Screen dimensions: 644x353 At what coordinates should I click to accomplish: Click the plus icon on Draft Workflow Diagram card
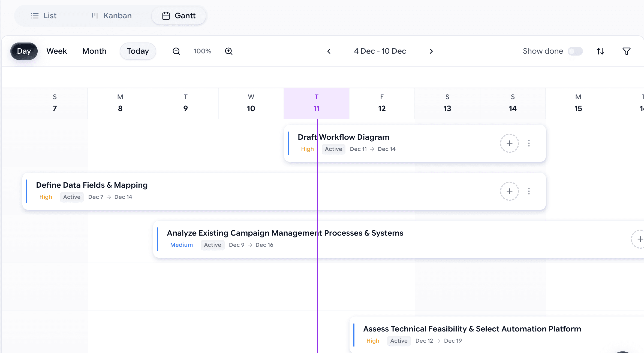pyautogui.click(x=509, y=143)
